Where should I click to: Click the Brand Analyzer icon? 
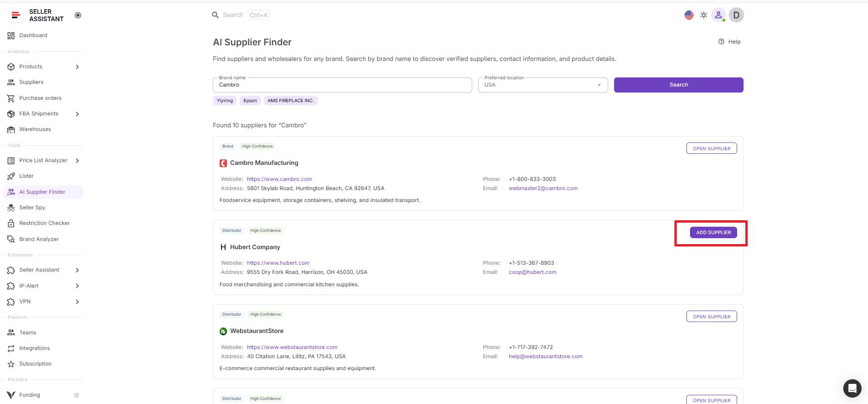coord(11,239)
